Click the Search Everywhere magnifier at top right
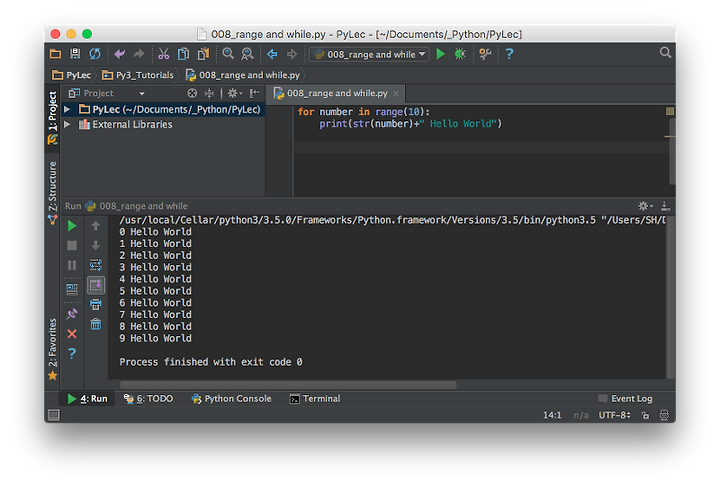Screen dimensions: 720x486 (x=665, y=53)
